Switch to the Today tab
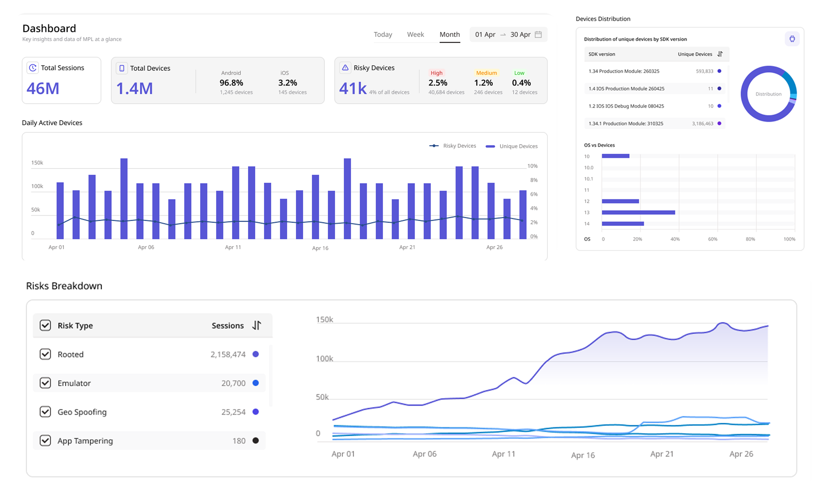 point(383,35)
